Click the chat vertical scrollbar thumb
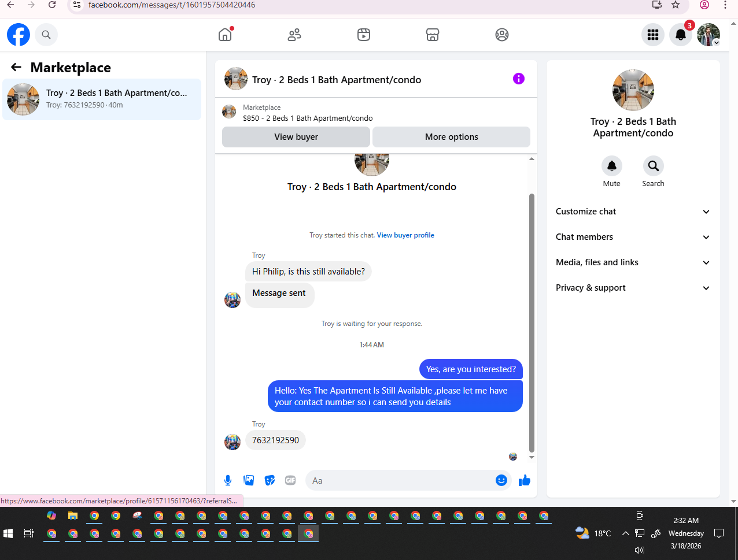Image resolution: width=738 pixels, height=560 pixels. tap(532, 322)
